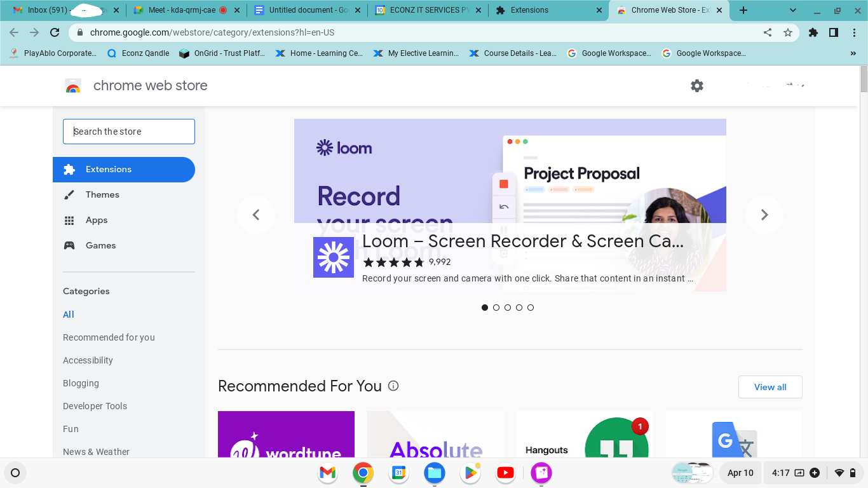Open wordtune extension card

286,435
